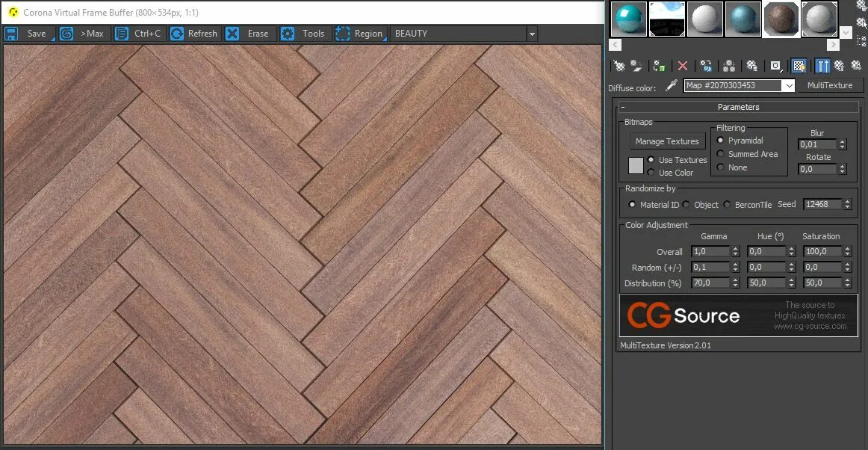Assign material to selection icon

point(659,66)
